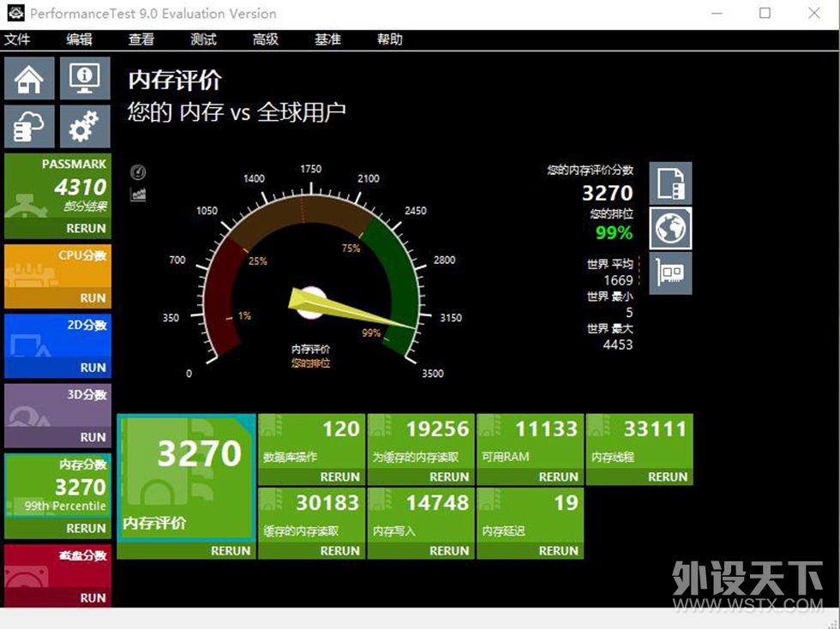The image size is (840, 629).
Task: Open the cloud baseline server icon
Action: [x=29, y=127]
